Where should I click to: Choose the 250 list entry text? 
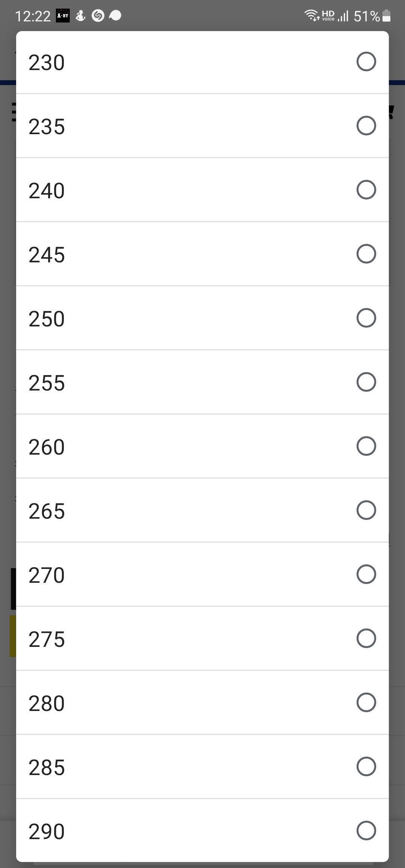point(47,319)
